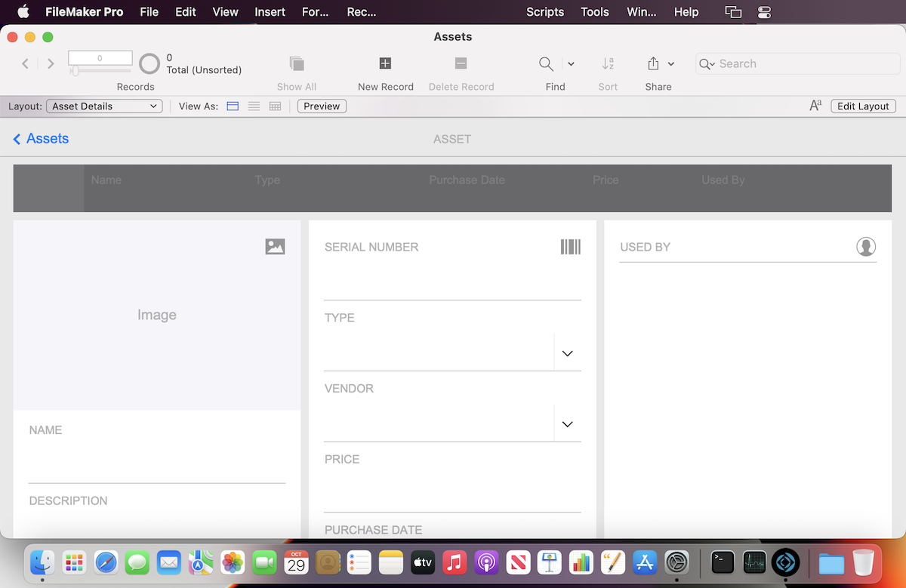Screen dimensions: 906x588
Task: Open the Asset Details layout selector
Action: [x=103, y=106]
